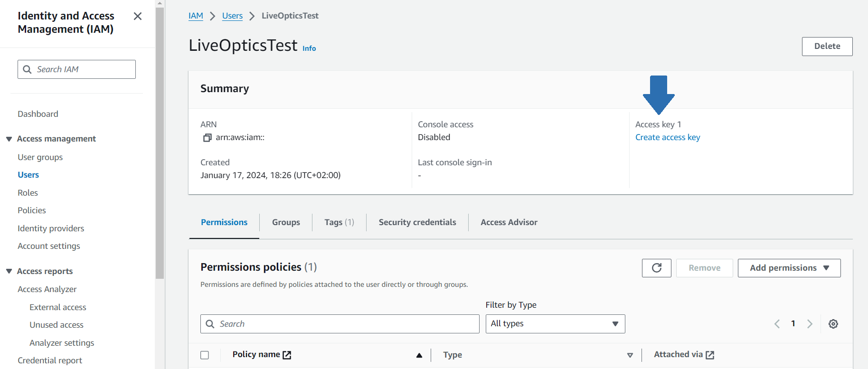Click the Console access Disabled value

[x=434, y=137]
